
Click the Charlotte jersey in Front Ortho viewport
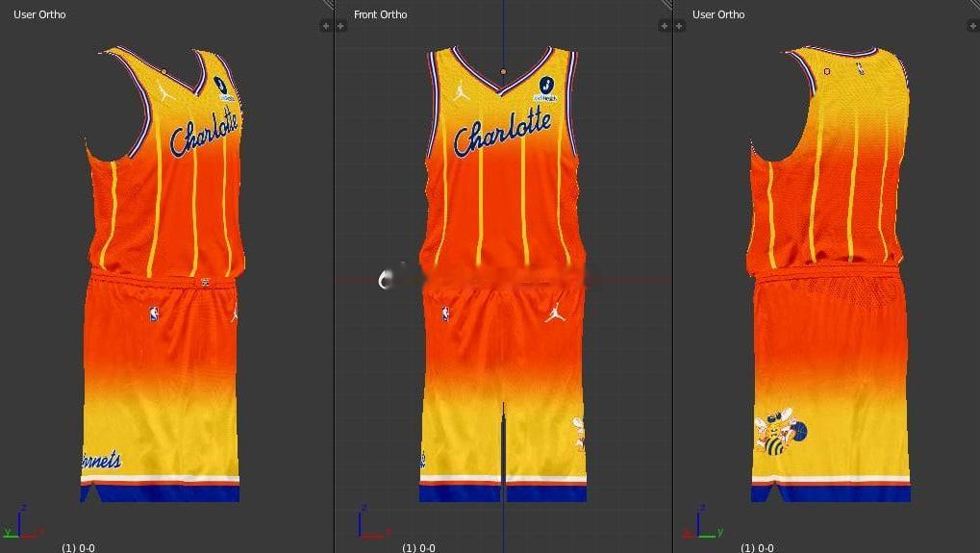pos(502,162)
